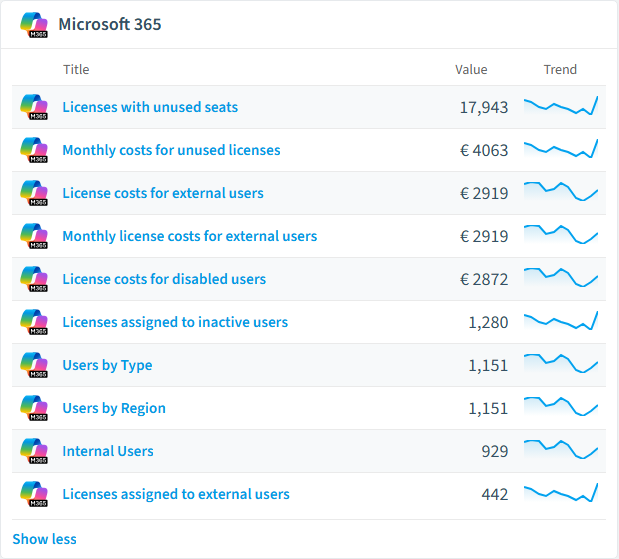Click the sparkline for Monthly license costs for external users
Image resolution: width=619 pixels, height=559 pixels.
point(561,235)
